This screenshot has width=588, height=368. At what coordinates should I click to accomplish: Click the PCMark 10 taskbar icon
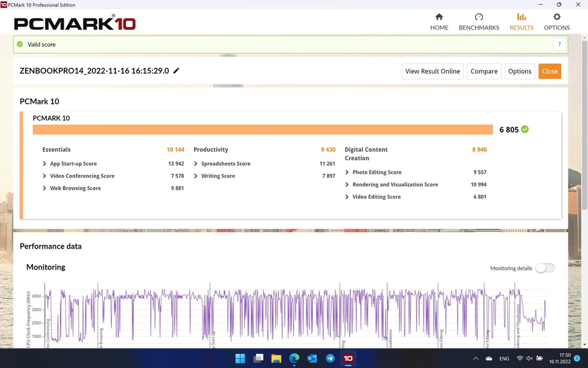348,358
